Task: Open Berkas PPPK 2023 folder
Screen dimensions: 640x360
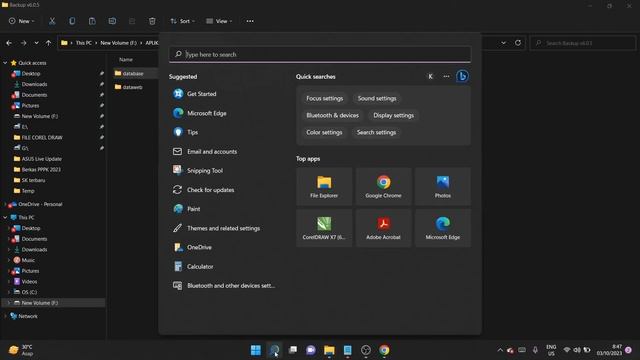Action: click(41, 169)
